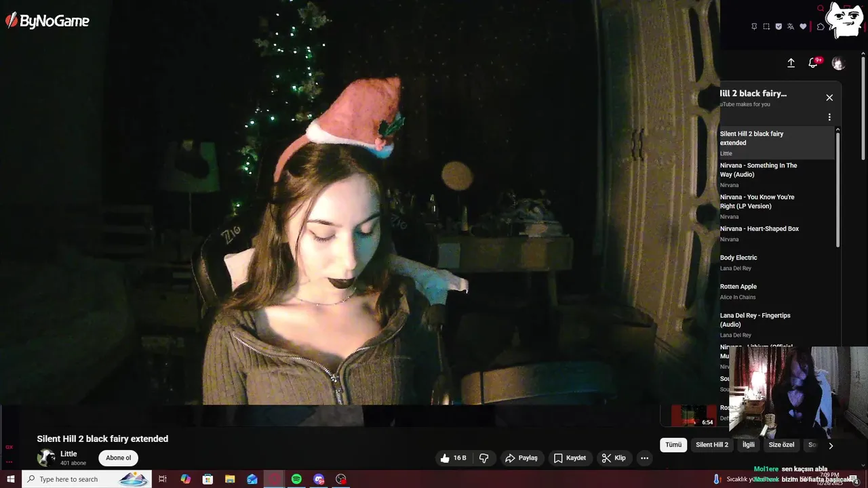Open Task View from the taskbar
This screenshot has width=868, height=488.
[163, 479]
